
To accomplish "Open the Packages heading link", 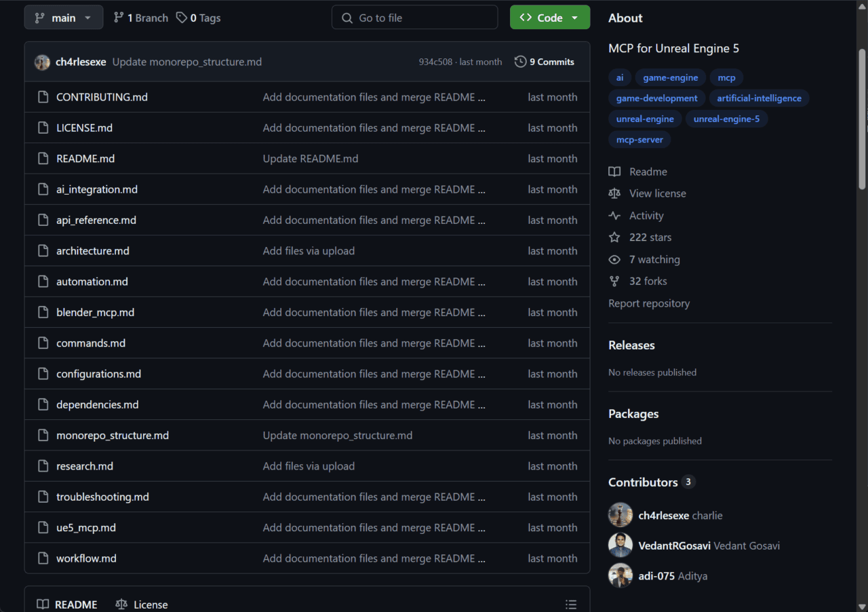I will tap(633, 414).
